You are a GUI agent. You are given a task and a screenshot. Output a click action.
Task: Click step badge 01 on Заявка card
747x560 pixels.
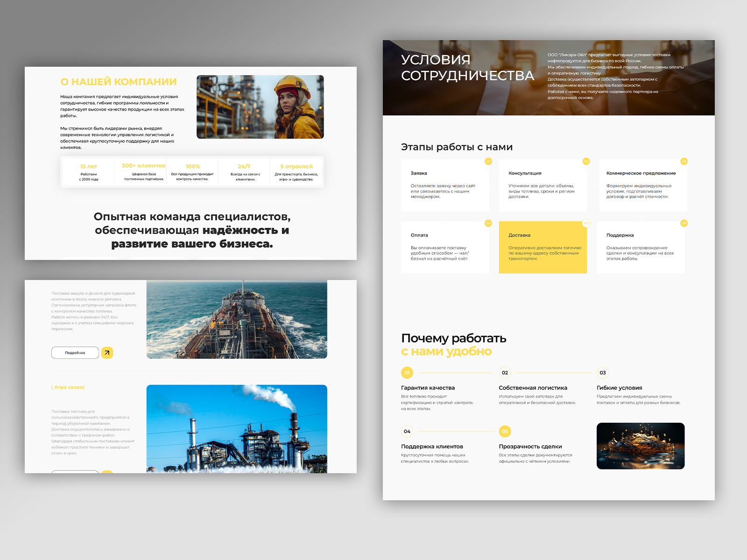pyautogui.click(x=488, y=161)
